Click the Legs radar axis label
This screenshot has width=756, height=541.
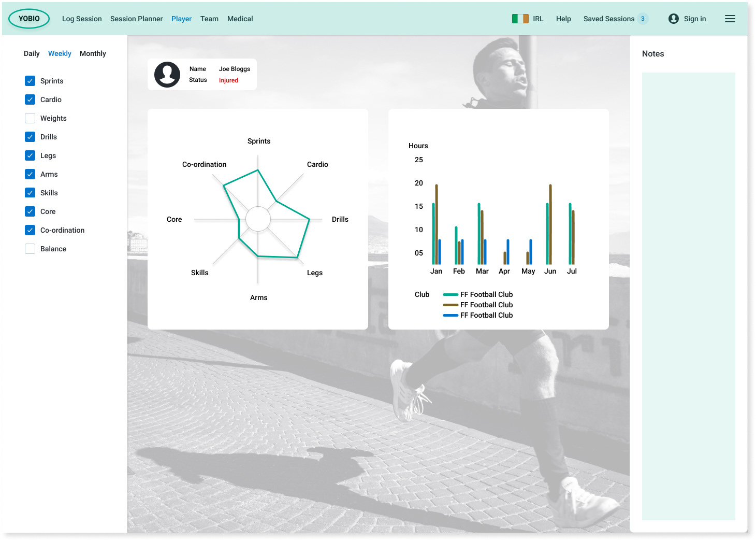point(315,273)
